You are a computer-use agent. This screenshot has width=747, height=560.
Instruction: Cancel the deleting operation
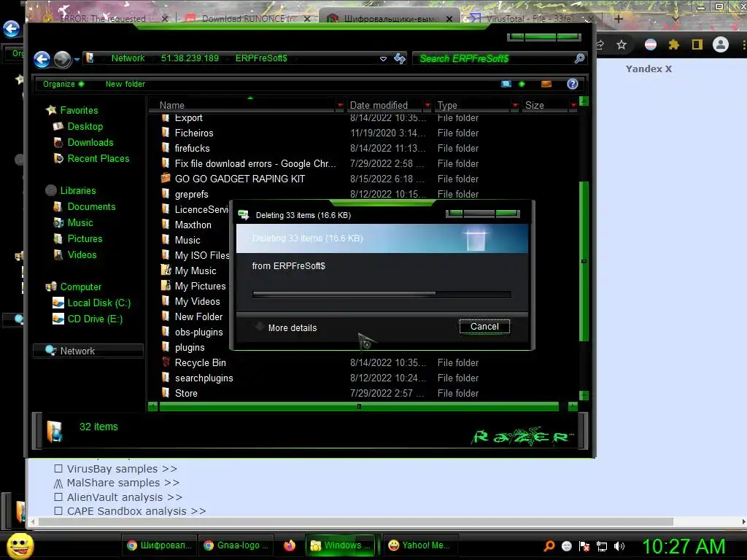pyautogui.click(x=484, y=327)
